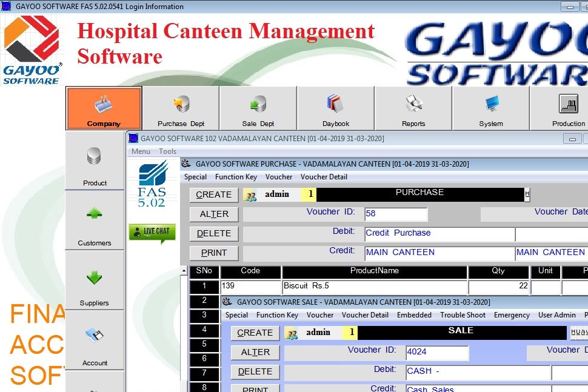Open the Reports module
The height and width of the screenshot is (392, 588).
coord(413,108)
